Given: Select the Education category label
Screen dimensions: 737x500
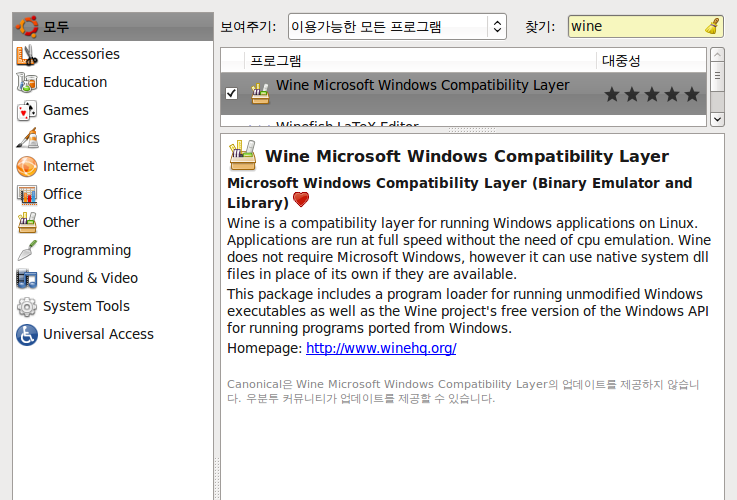Looking at the screenshot, I should (x=75, y=82).
